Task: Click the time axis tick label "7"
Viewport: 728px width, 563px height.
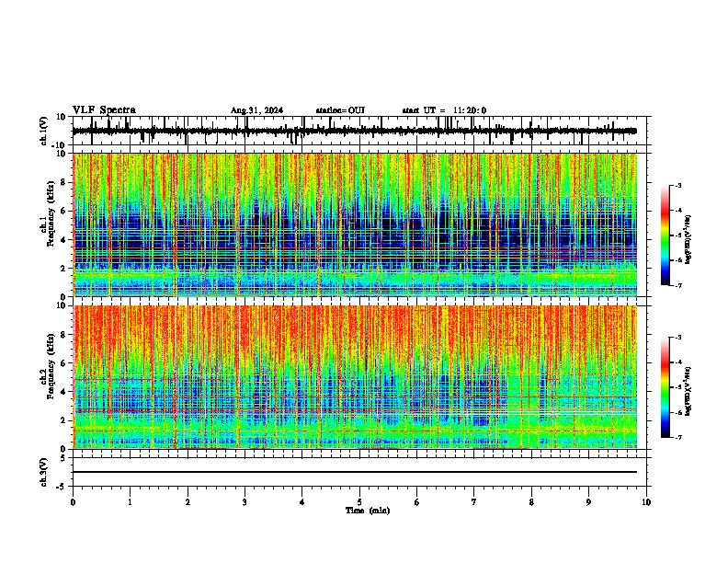Action: click(x=474, y=502)
